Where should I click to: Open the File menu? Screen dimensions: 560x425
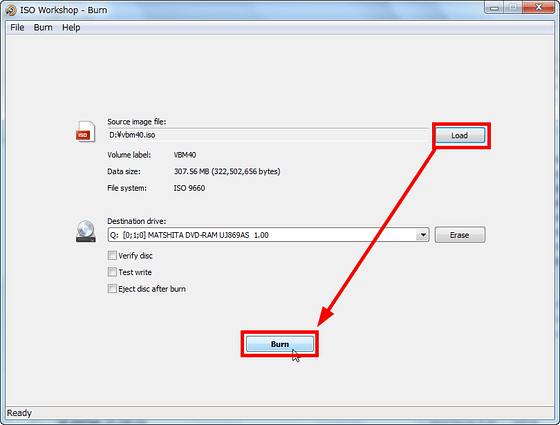17,28
